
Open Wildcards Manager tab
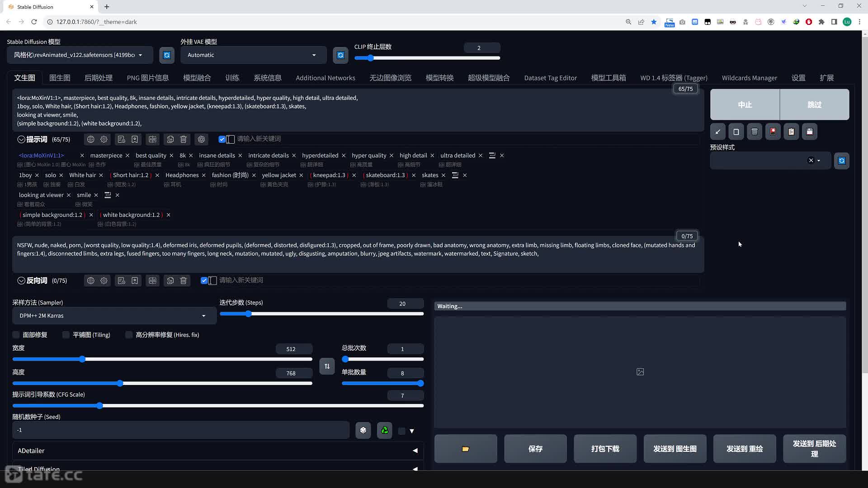tap(750, 78)
